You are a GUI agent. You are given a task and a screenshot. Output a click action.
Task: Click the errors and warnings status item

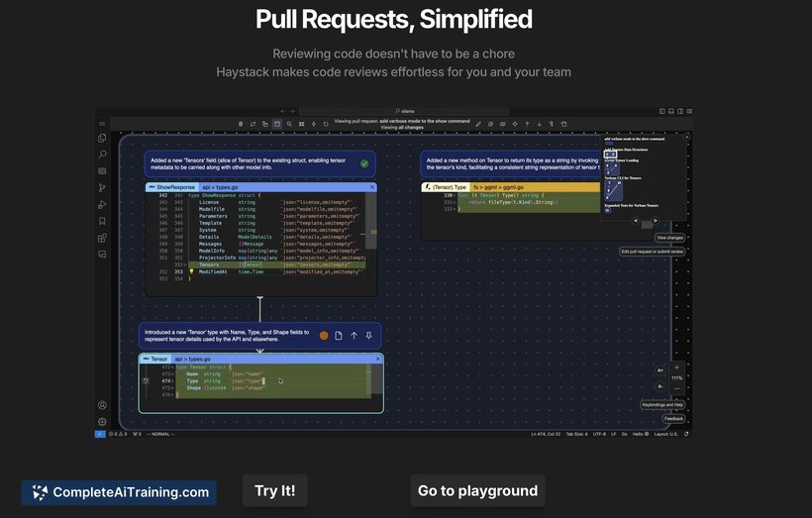tap(118, 434)
